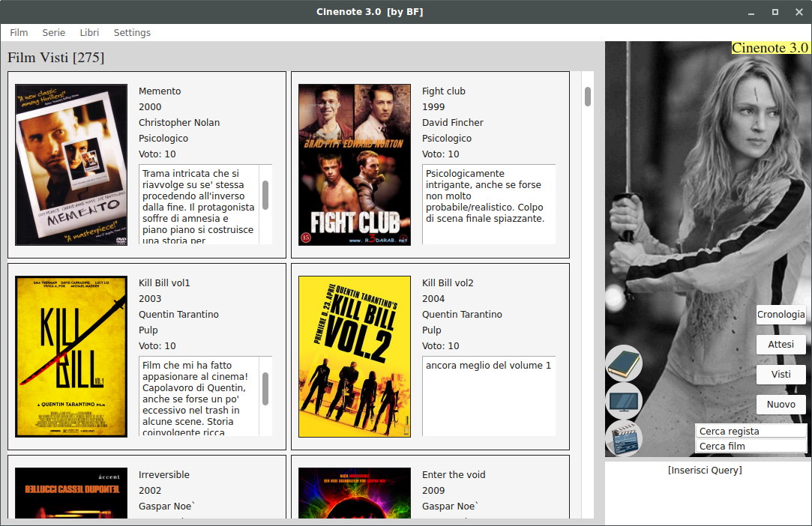Open the Libri menu

click(x=89, y=33)
